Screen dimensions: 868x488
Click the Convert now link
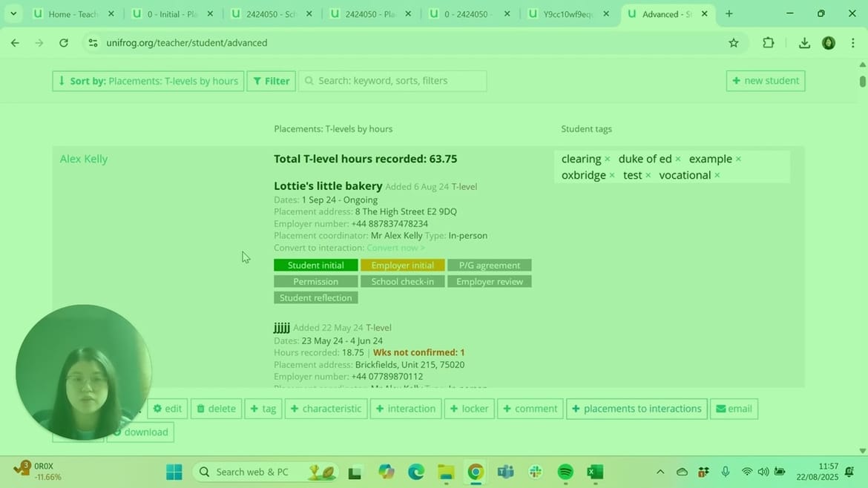[x=395, y=248]
